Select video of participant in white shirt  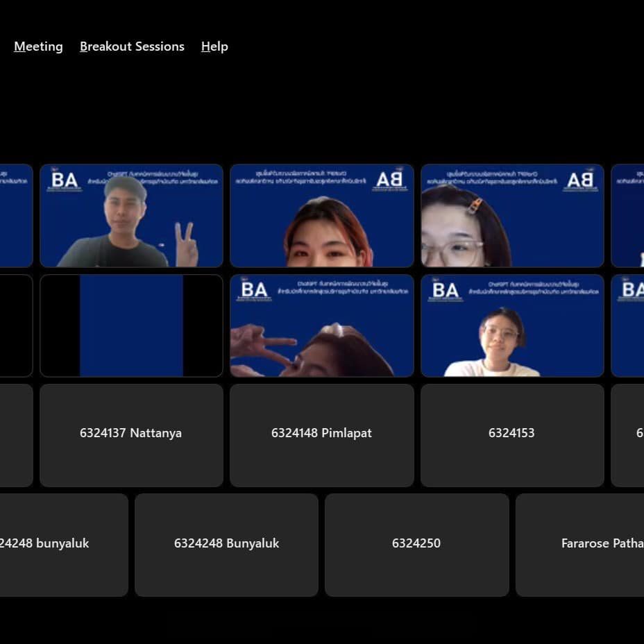tap(512, 325)
